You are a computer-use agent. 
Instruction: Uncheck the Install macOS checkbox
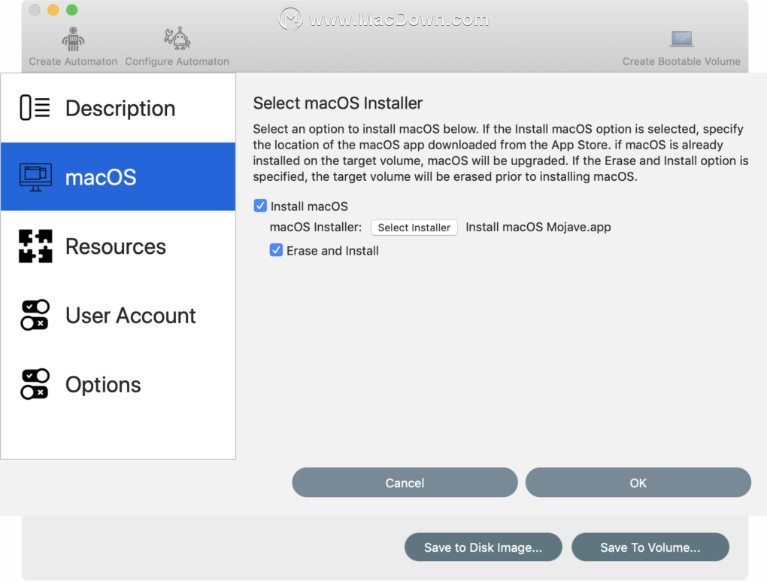pos(260,206)
